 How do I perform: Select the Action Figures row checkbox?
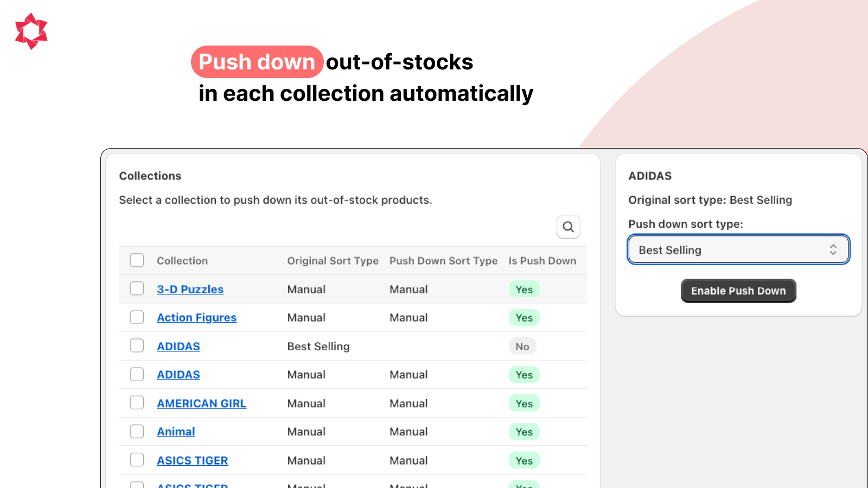pyautogui.click(x=137, y=317)
